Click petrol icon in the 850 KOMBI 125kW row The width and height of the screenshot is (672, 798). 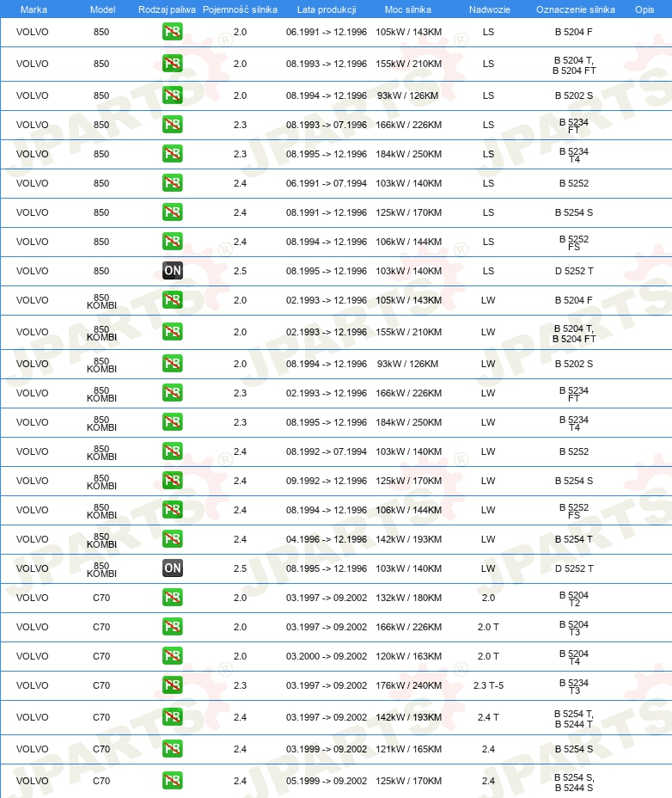173,481
